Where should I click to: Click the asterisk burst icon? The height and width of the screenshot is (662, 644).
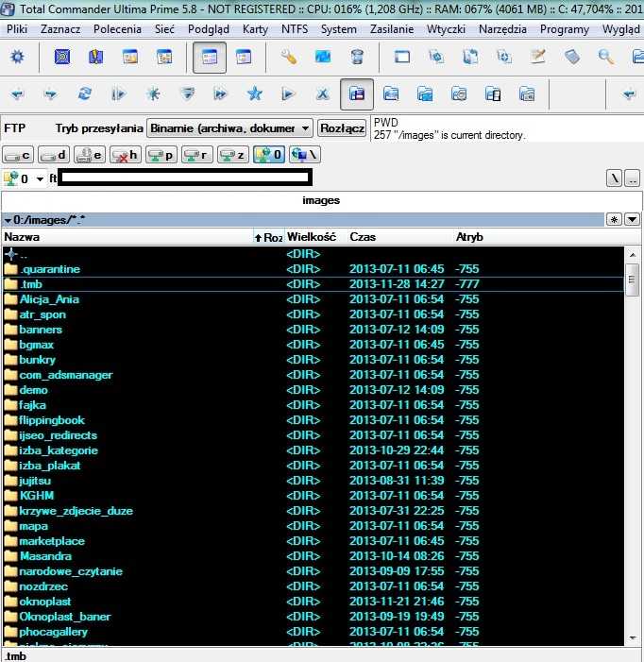tap(153, 93)
